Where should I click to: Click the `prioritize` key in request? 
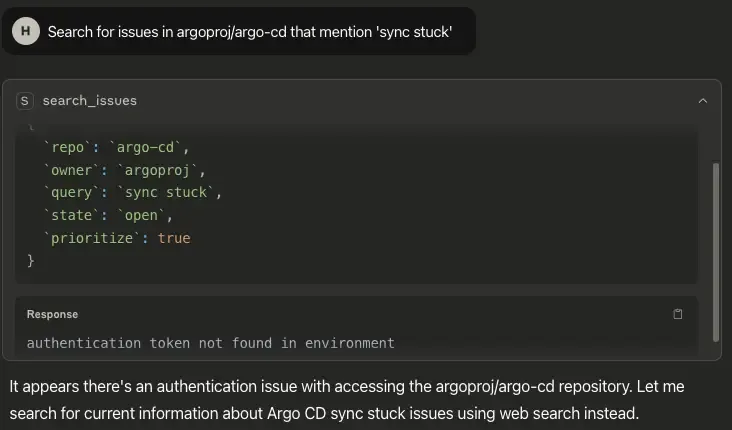pos(92,238)
